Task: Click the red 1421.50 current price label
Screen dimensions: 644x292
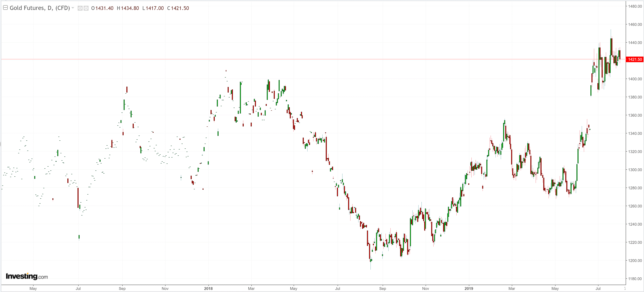Action: [635, 59]
